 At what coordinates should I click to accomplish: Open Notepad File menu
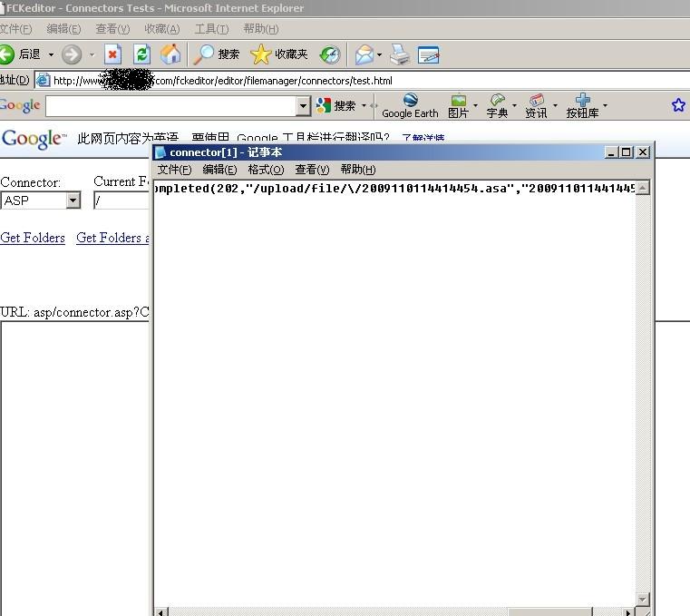174,170
